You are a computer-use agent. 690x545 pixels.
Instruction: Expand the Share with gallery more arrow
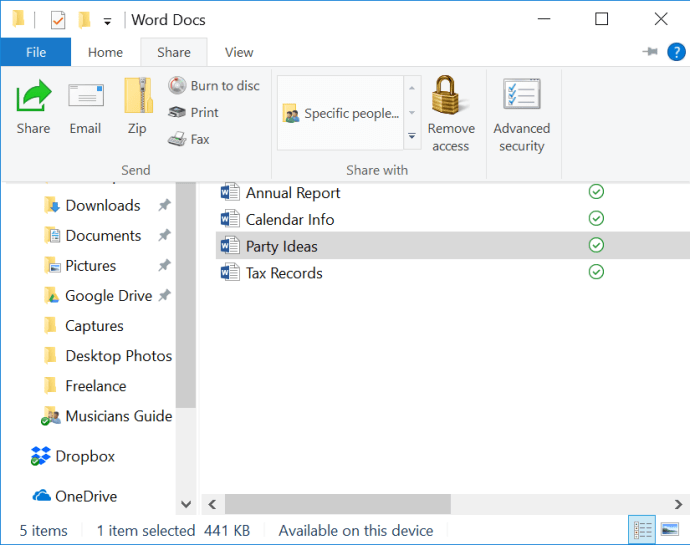click(412, 136)
